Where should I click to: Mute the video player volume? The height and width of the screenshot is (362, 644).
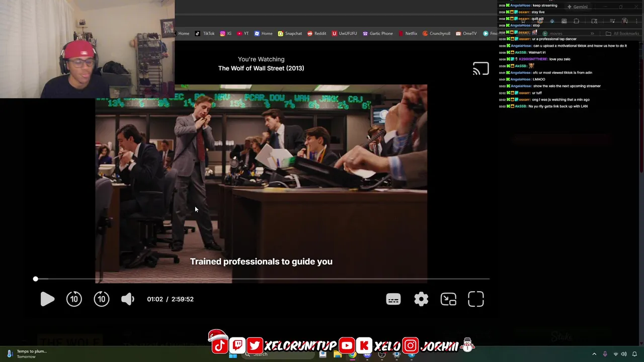(x=128, y=299)
